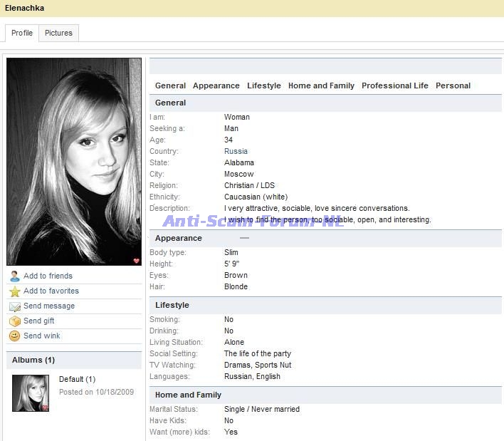Screen dimensions: 504x441
Task: Open the Default album thumbnail image
Action: point(31,393)
